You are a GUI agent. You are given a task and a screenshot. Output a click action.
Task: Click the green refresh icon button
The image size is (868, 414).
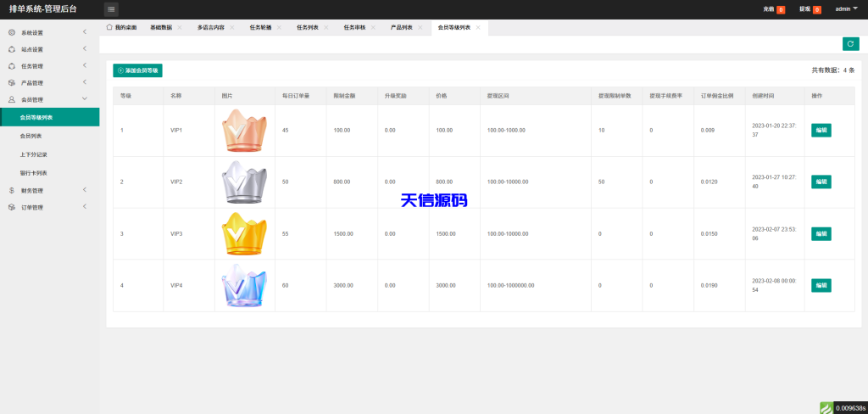(x=850, y=44)
